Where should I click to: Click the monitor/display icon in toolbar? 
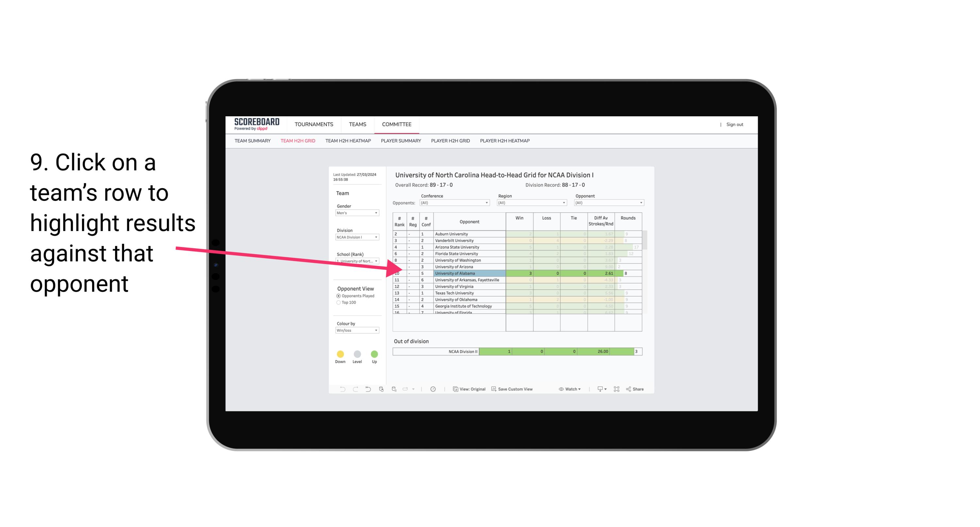[598, 389]
